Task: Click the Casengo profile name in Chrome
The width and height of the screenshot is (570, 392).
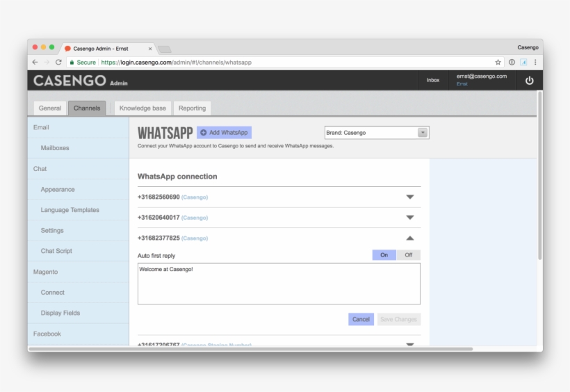Action: click(x=528, y=48)
